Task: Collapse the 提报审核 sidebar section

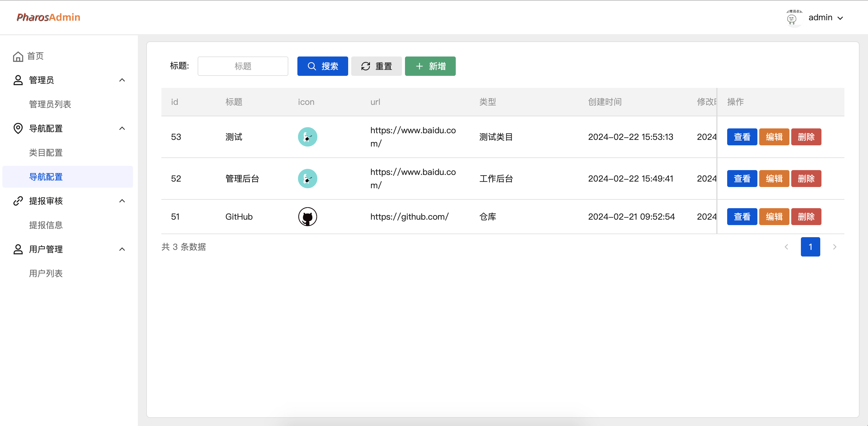Action: (122, 201)
